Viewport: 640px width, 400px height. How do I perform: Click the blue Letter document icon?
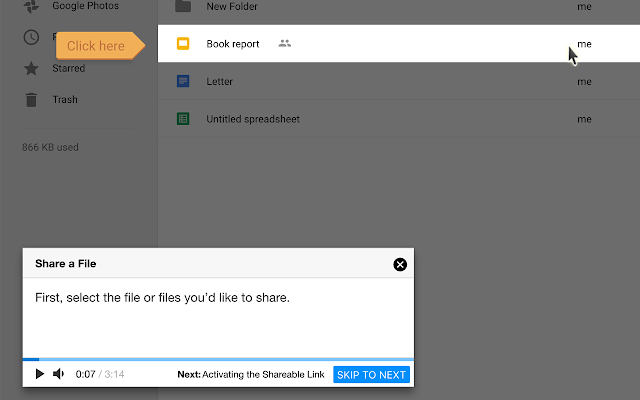183,82
